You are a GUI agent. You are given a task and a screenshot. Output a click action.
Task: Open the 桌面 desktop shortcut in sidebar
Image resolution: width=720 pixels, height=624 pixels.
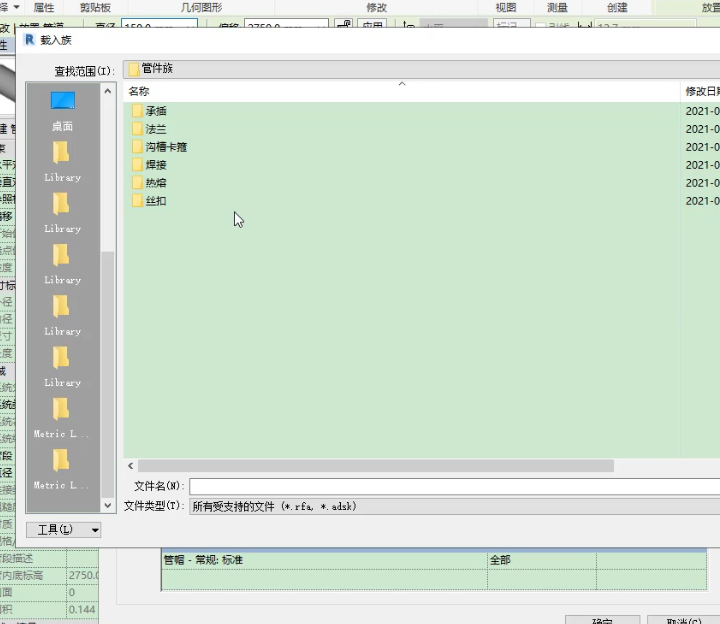[62, 112]
